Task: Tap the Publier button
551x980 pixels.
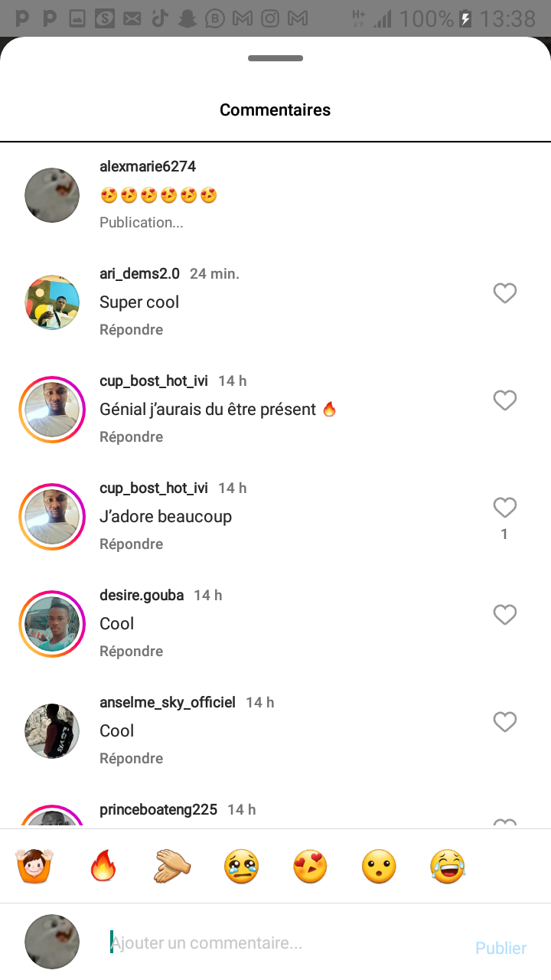Action: [500, 948]
